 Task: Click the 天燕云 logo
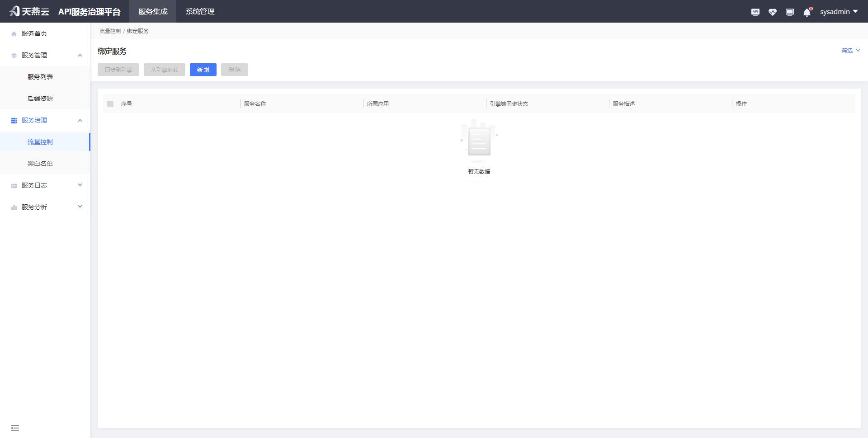pos(29,11)
